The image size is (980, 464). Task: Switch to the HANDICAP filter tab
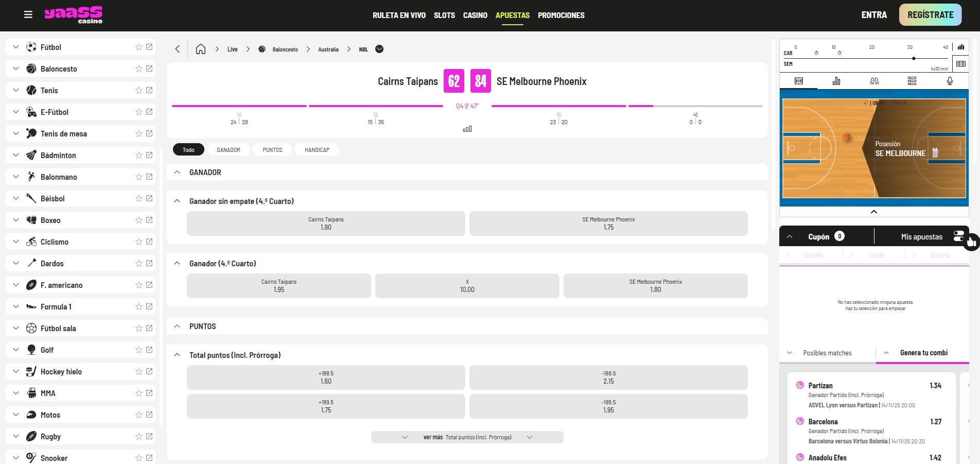coord(317,150)
